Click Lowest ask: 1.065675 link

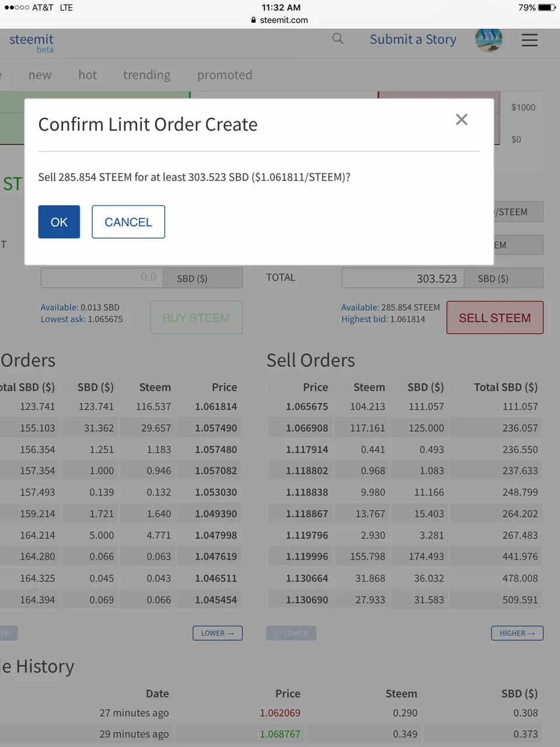(x=82, y=319)
